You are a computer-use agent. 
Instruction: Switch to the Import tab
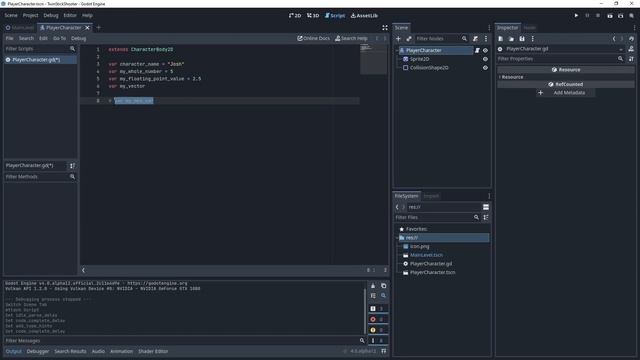tap(431, 196)
